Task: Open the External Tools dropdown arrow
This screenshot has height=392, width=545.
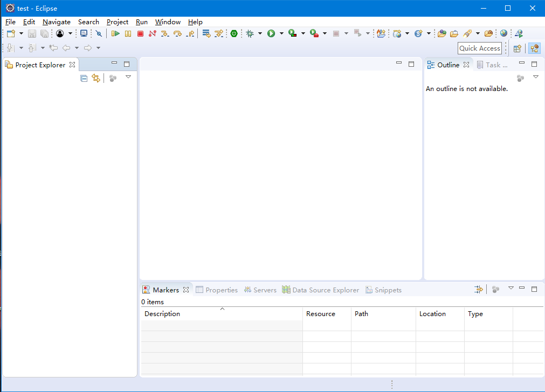Action: pos(325,33)
